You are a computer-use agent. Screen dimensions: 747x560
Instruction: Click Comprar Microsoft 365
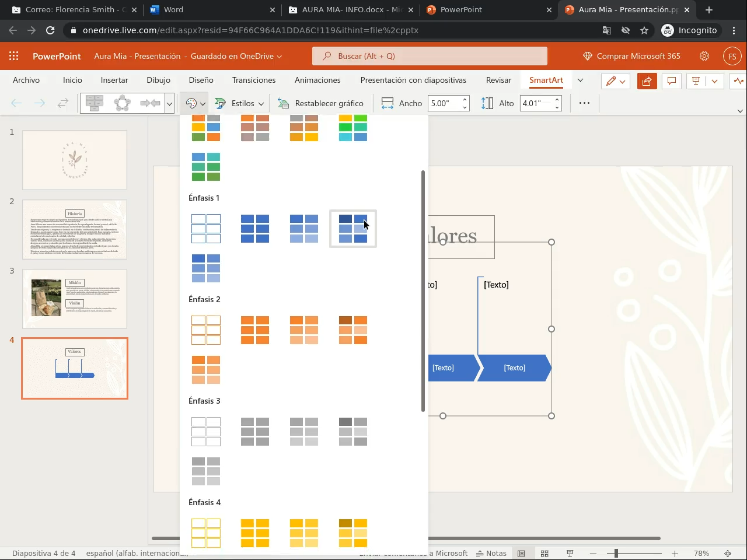[x=631, y=56]
